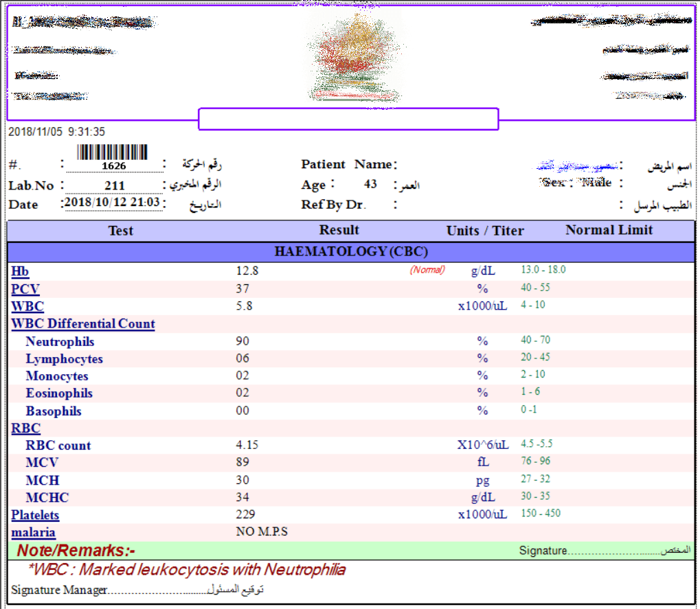This screenshot has width=700, height=609.
Task: Click the empty purple-bordered title box
Action: [348, 119]
